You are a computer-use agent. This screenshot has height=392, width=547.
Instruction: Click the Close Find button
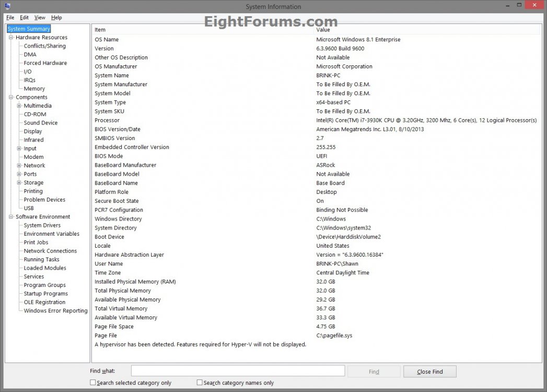(x=429, y=371)
